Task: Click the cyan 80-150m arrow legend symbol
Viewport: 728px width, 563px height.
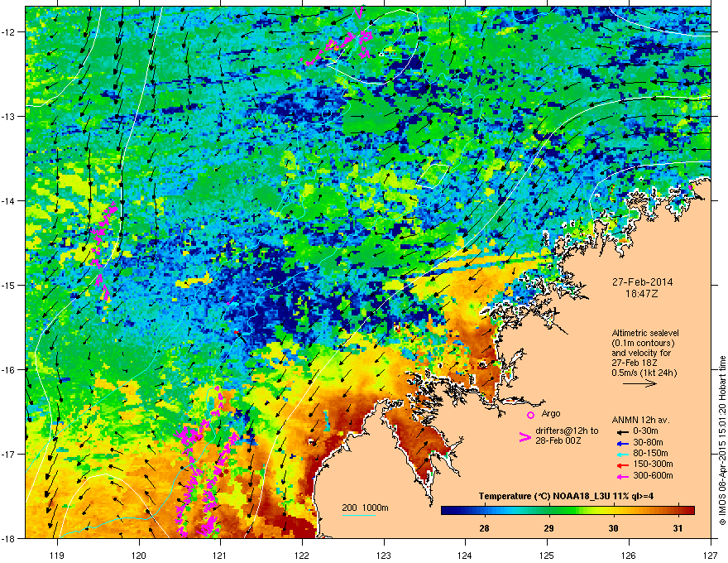Action: (622, 454)
